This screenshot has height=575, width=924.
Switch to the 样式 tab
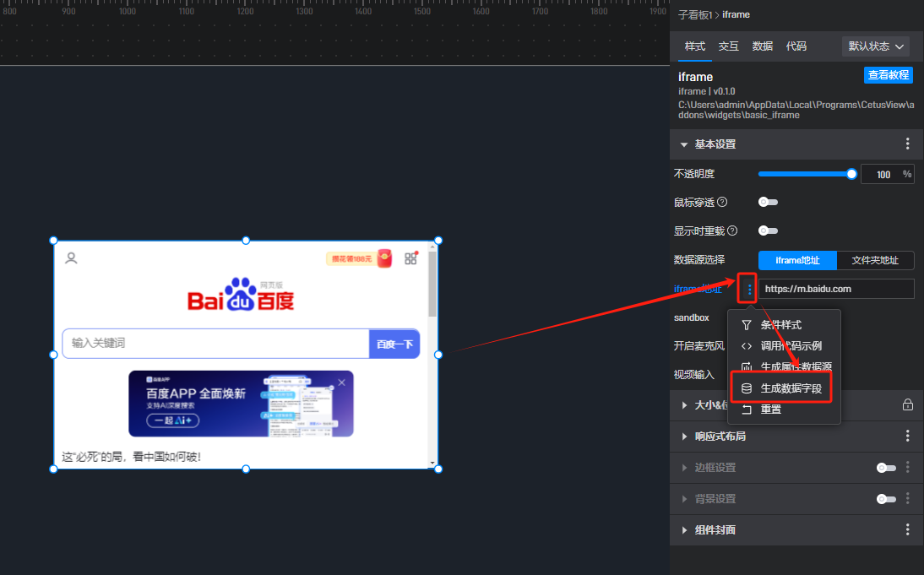pyautogui.click(x=695, y=46)
